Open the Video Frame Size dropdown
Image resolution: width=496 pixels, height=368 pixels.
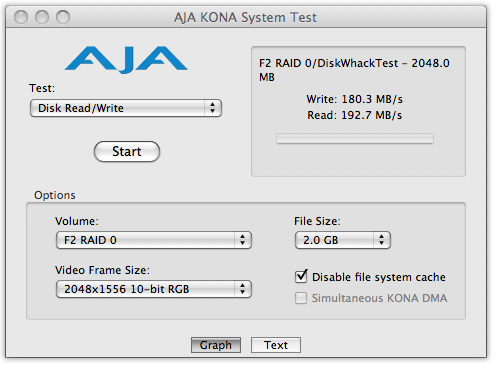(x=154, y=289)
